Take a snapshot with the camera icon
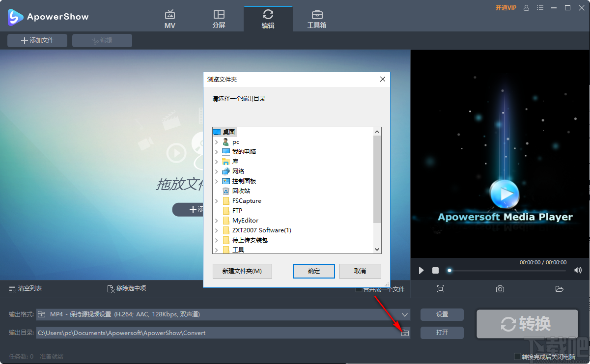The height and width of the screenshot is (364, 590). 500,289
